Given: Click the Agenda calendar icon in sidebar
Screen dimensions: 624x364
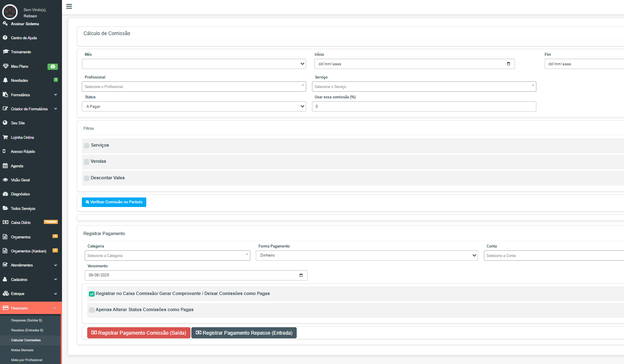Looking at the screenshot, I should point(5,166).
